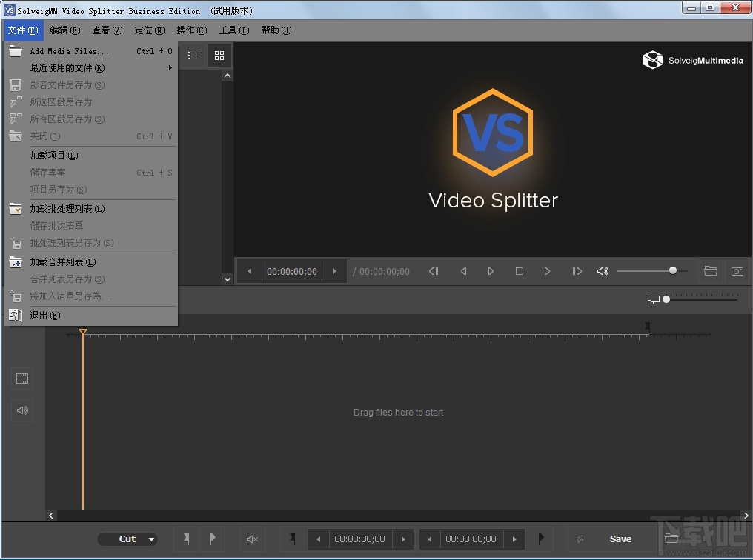The image size is (753, 560).
Task: Click the Save button
Action: 620,539
